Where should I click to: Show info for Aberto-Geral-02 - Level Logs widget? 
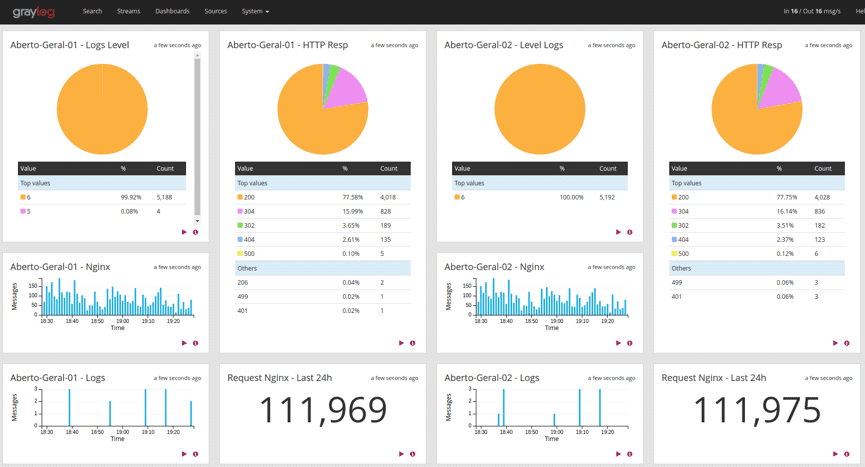[629, 232]
